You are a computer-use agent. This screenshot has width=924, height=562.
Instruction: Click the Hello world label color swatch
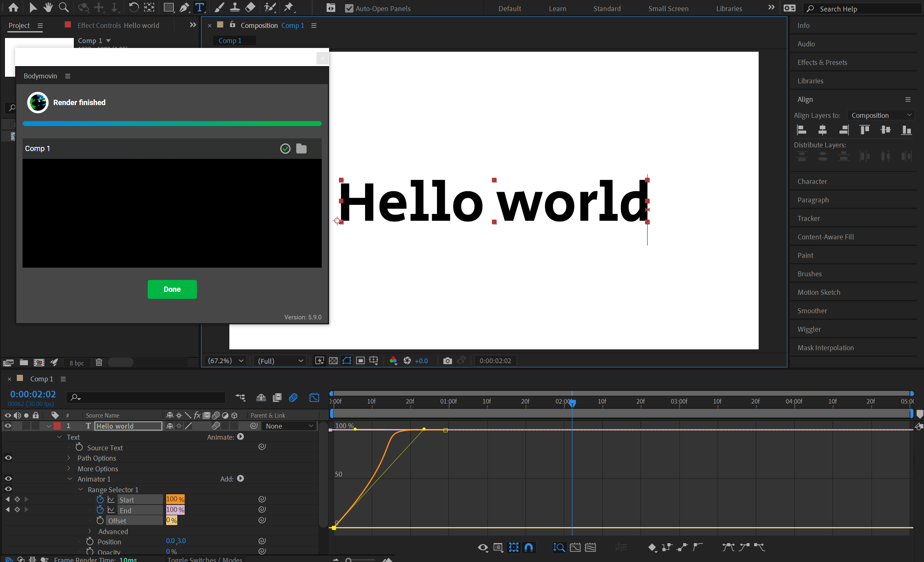click(57, 426)
